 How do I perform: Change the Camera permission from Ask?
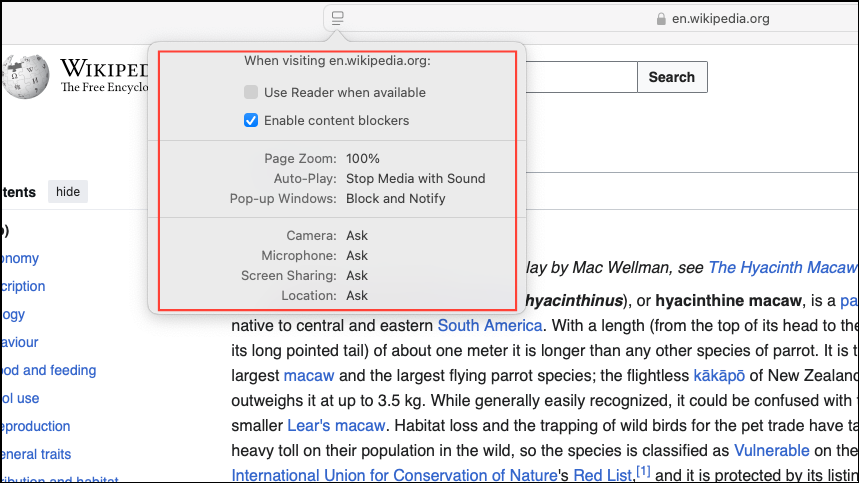coord(357,235)
